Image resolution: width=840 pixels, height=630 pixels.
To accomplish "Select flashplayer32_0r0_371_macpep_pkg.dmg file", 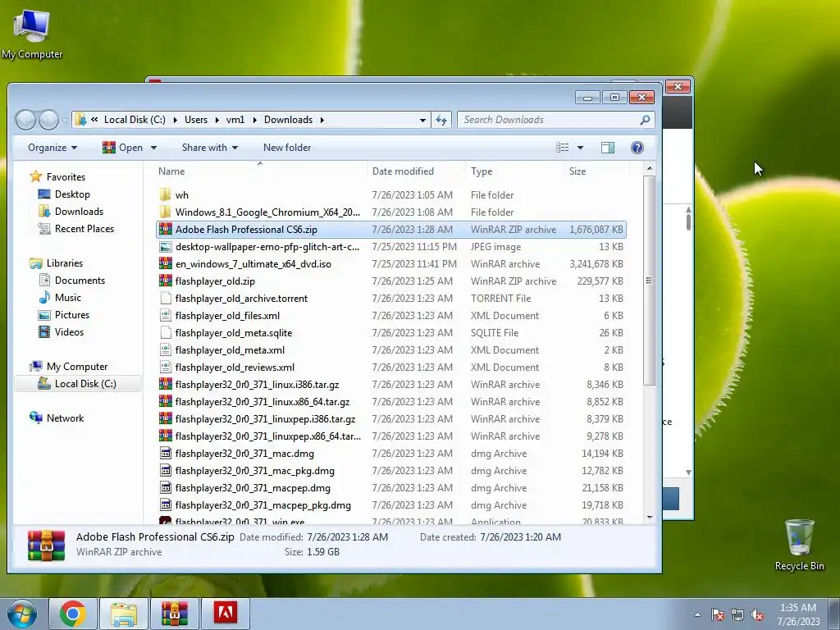I will point(391,504).
